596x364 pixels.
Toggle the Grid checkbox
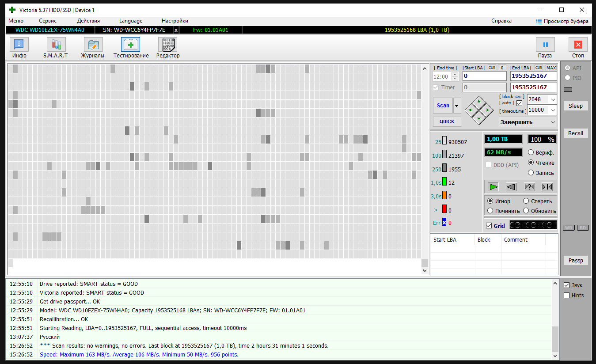pyautogui.click(x=489, y=226)
